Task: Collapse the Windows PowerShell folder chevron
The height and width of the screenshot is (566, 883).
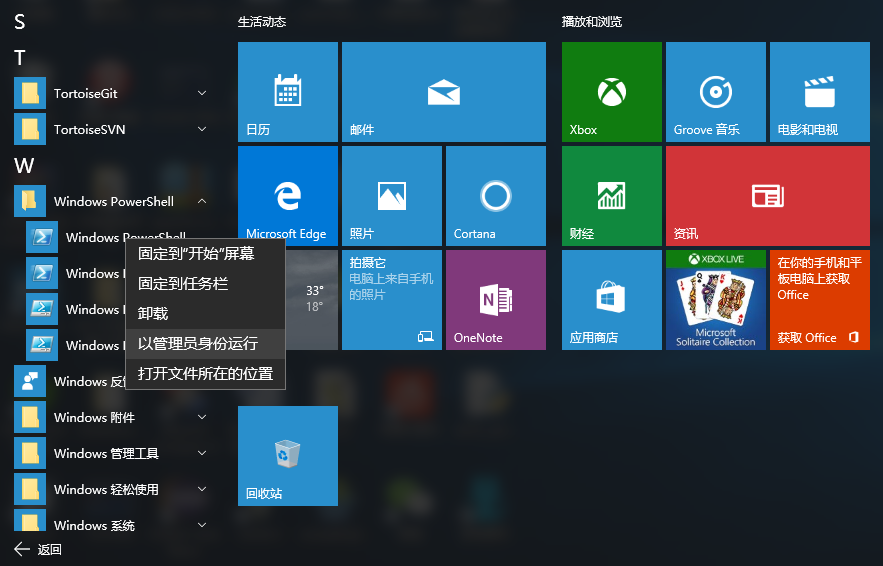Action: (x=202, y=201)
